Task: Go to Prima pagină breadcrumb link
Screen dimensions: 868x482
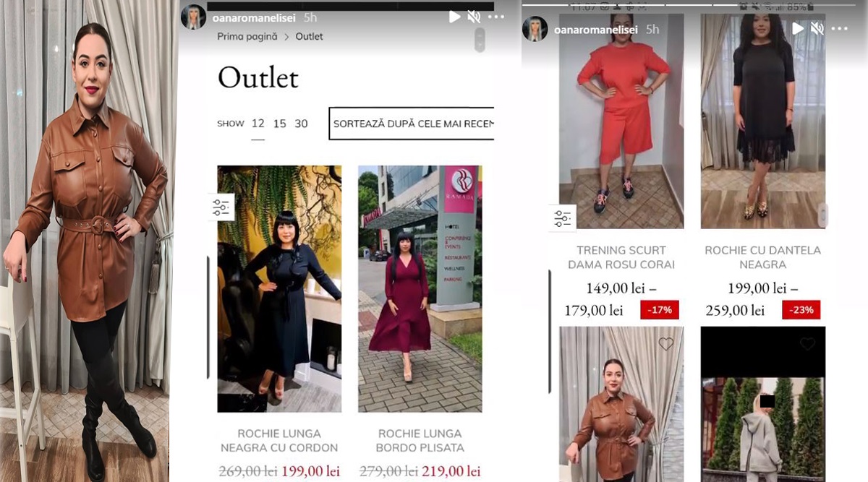Action: pos(247,36)
